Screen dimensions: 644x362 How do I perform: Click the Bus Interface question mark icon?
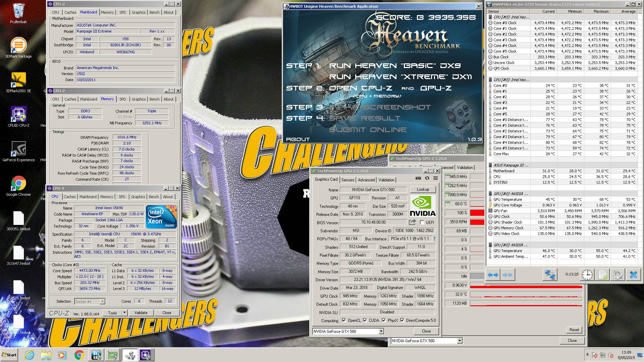[434, 239]
